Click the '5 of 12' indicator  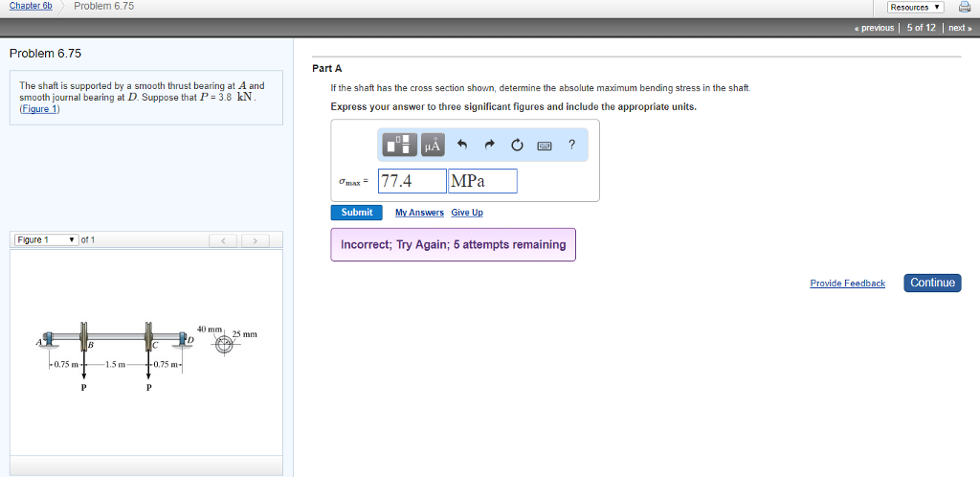(922, 28)
